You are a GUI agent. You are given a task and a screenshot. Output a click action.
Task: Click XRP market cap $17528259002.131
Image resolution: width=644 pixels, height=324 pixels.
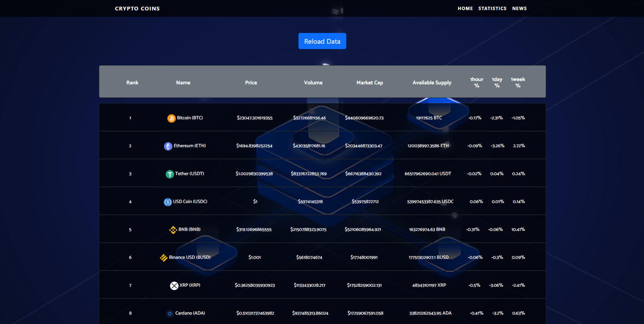tap(364, 285)
